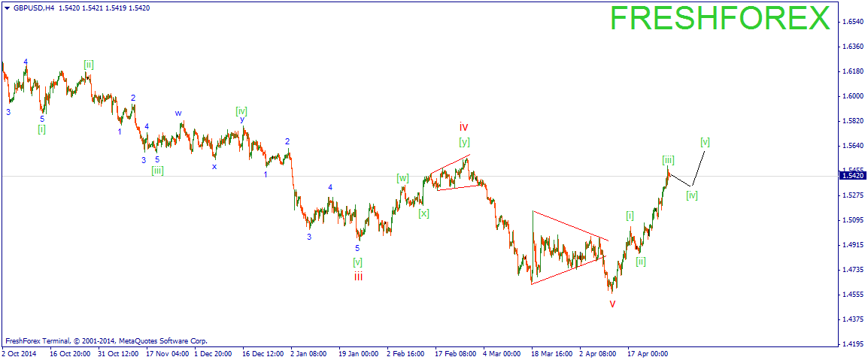Click the '17 Apr 00:00' time axis label
868x360 pixels.
(x=648, y=352)
